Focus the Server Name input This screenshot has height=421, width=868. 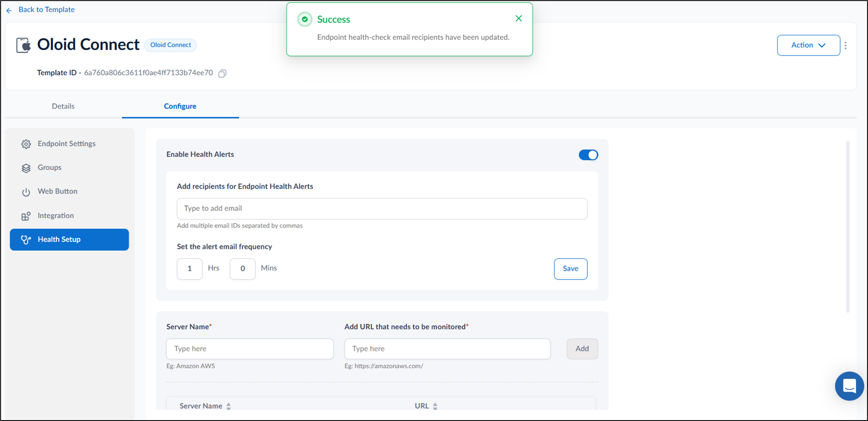tap(250, 349)
